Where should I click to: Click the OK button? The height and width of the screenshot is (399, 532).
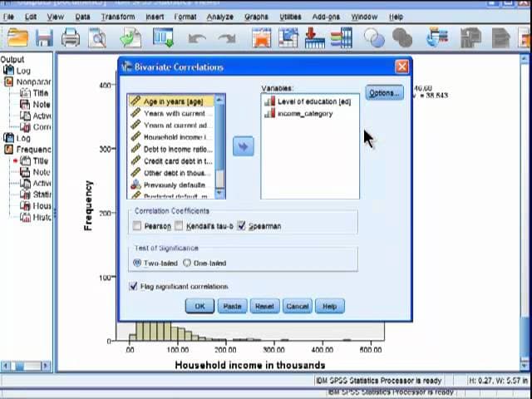tap(199, 307)
